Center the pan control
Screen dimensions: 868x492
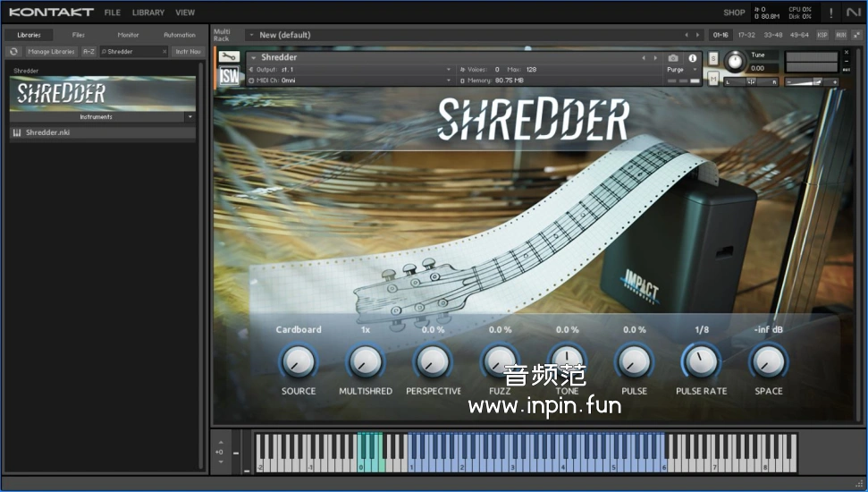751,81
